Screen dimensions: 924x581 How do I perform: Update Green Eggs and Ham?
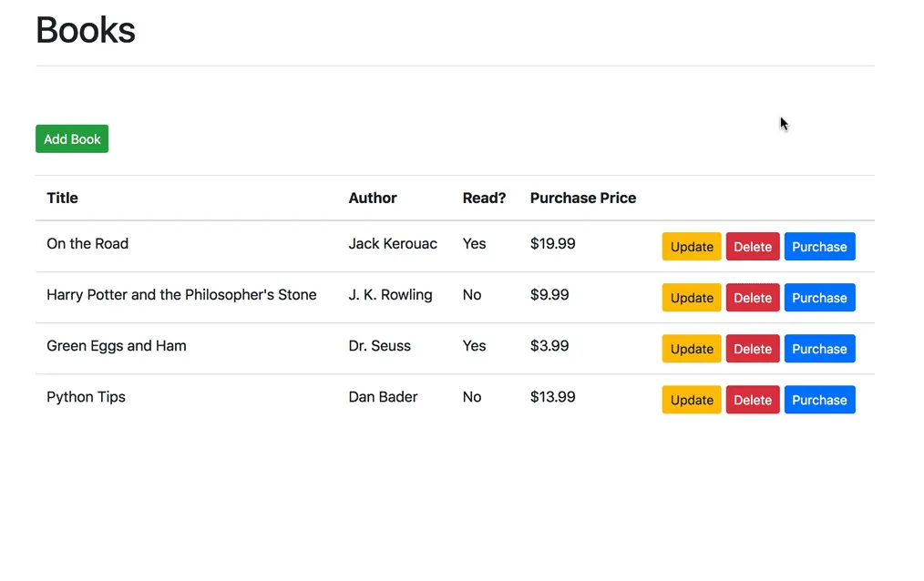691,348
